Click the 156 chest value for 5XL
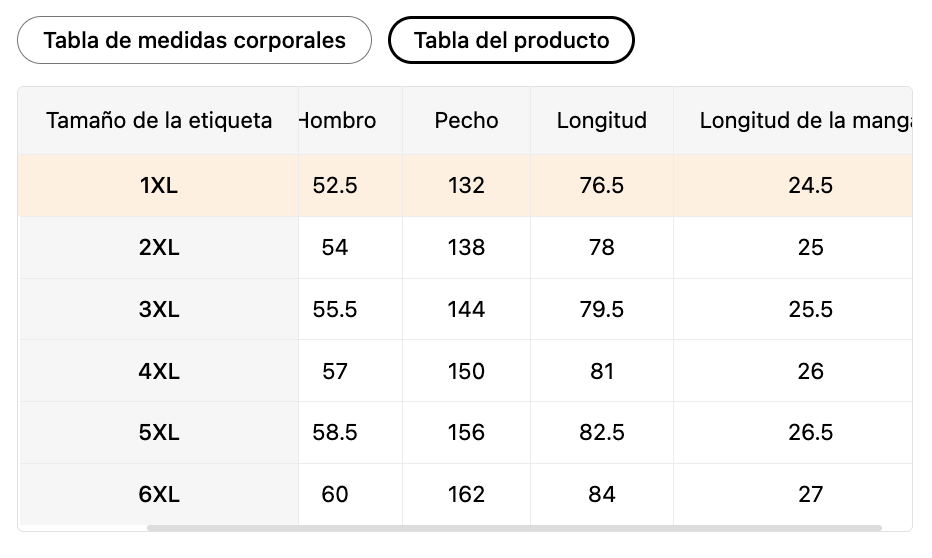Image resolution: width=932 pixels, height=558 pixels. (x=466, y=432)
